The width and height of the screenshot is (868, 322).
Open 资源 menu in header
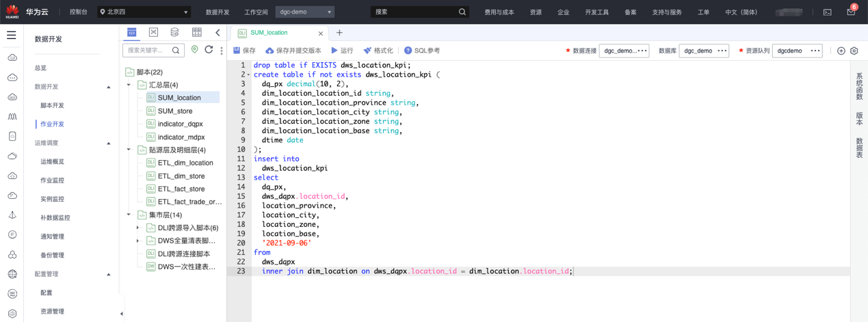536,12
